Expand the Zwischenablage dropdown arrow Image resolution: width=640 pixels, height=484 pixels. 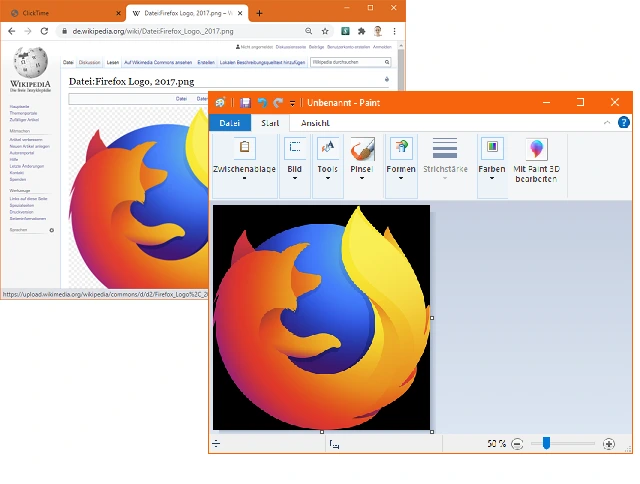tap(244, 178)
